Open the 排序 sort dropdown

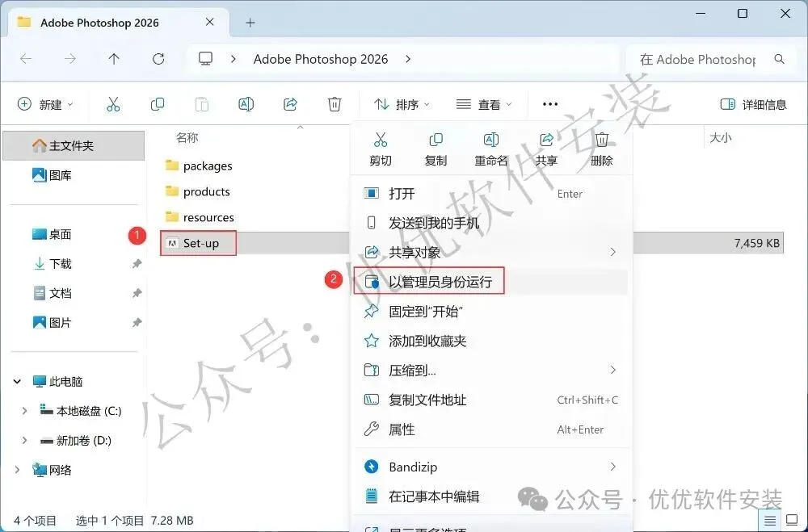pos(402,105)
